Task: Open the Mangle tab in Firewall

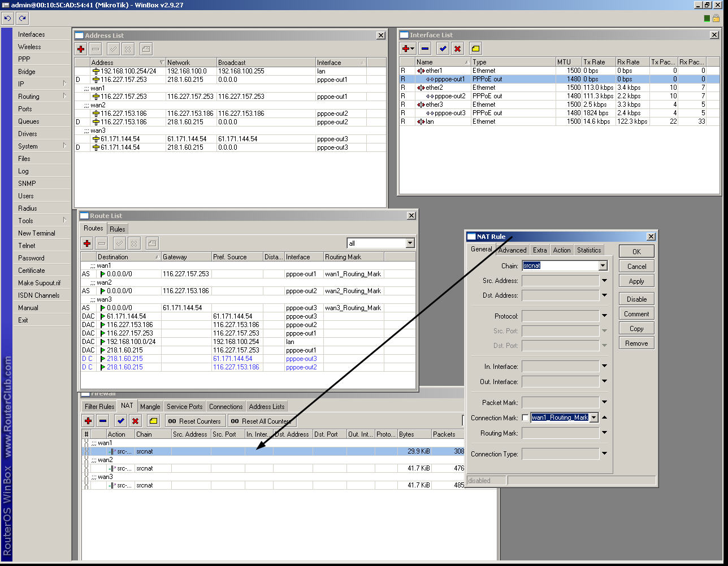Action: (150, 407)
